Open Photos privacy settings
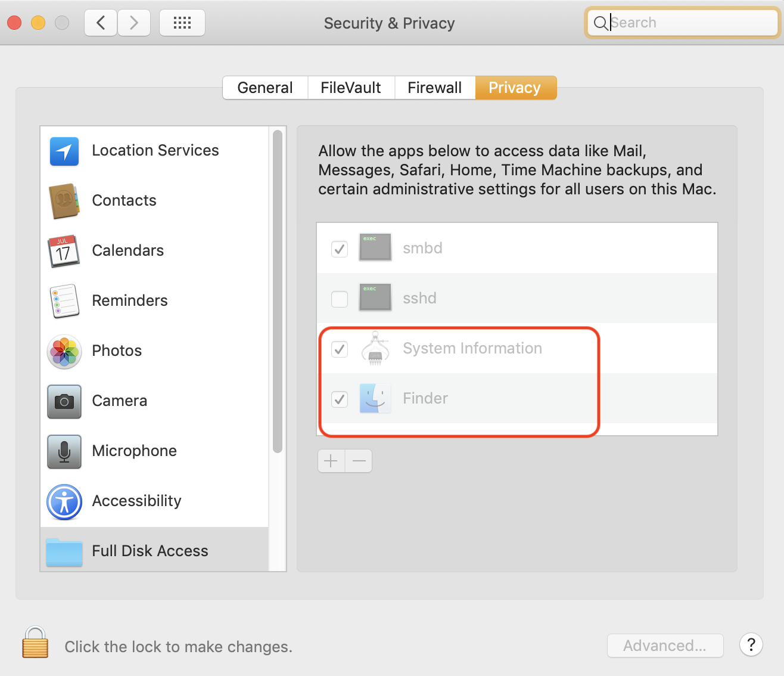 (x=64, y=352)
